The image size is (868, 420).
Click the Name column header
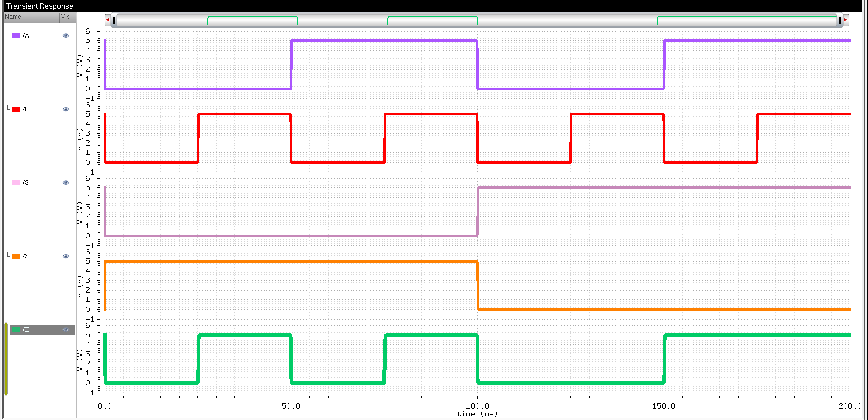tap(31, 17)
